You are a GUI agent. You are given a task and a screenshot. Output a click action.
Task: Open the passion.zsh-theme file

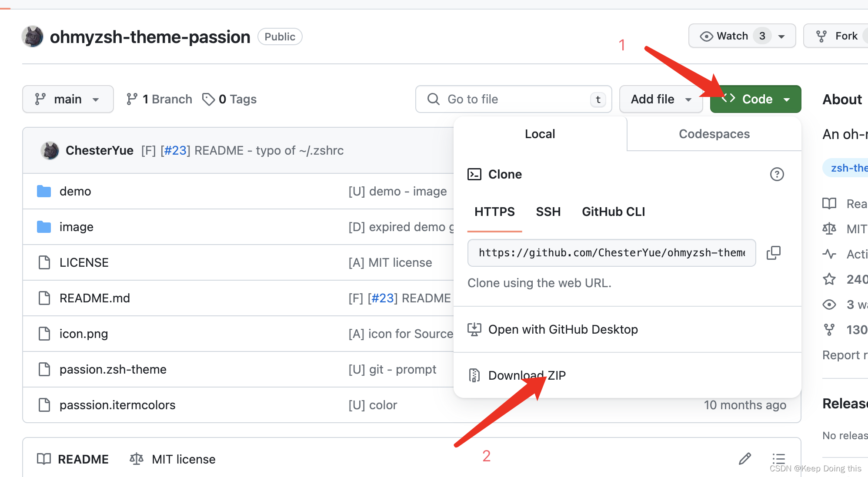[x=113, y=370]
